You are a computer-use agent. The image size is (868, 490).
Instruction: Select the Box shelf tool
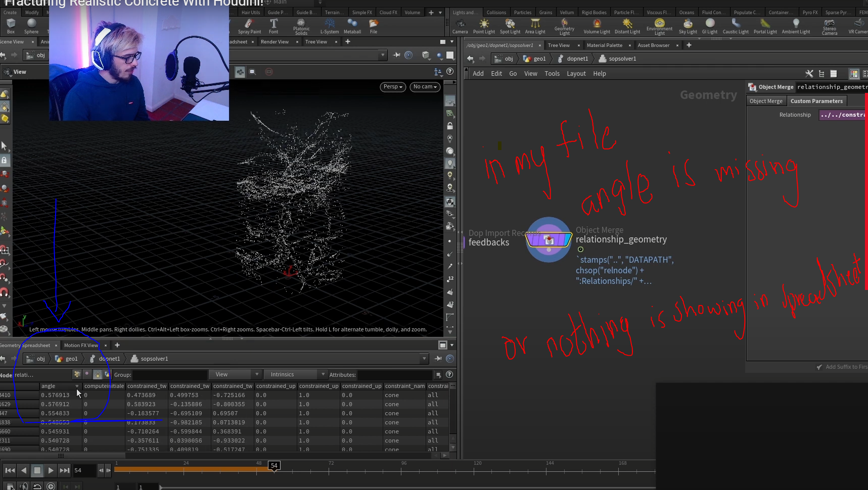[11, 26]
